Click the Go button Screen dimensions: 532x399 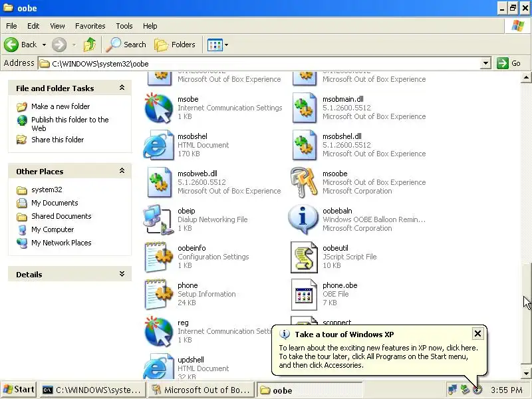509,63
